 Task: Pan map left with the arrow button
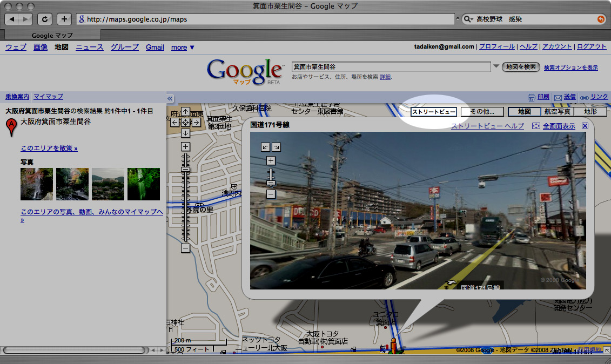coord(175,123)
